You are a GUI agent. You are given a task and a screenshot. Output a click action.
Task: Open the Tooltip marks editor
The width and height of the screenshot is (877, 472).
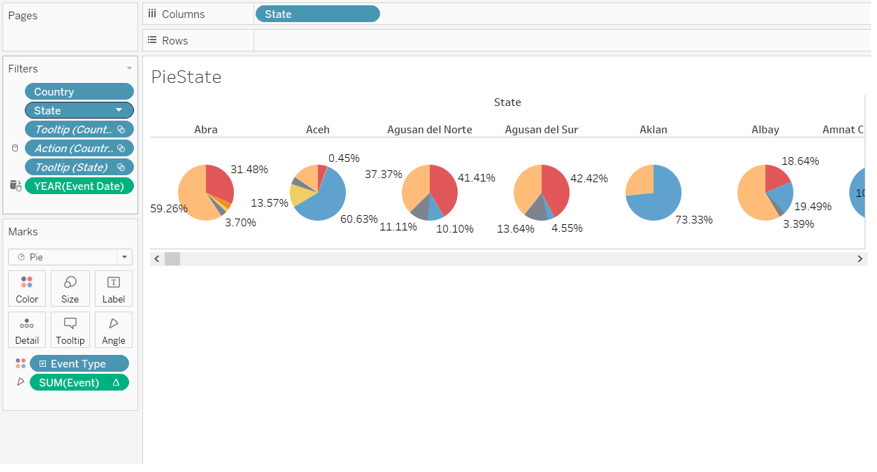click(70, 330)
